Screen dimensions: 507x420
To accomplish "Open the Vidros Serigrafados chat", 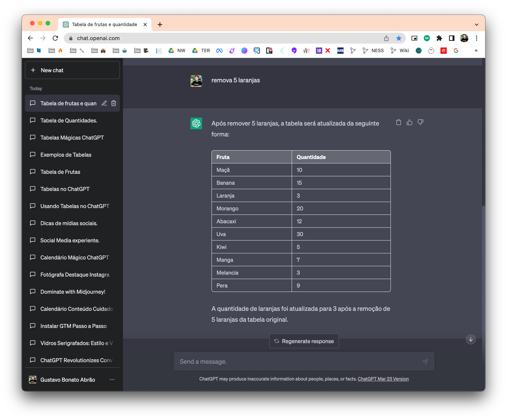I will (x=72, y=343).
